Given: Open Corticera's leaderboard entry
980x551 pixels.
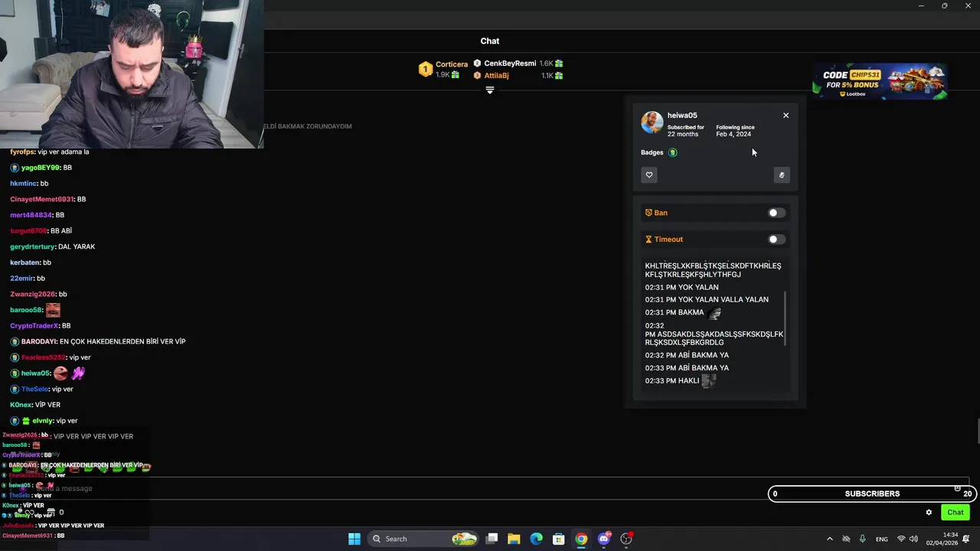Looking at the screenshot, I should coord(452,64).
